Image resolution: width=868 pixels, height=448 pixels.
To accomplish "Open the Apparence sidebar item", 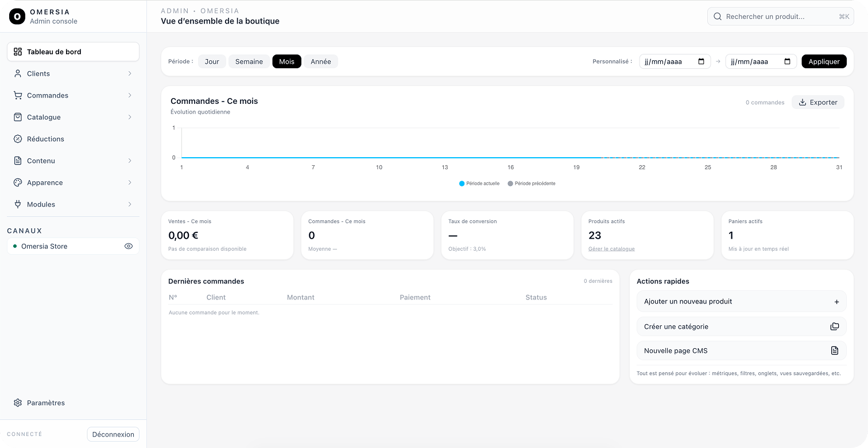I will coord(45,182).
